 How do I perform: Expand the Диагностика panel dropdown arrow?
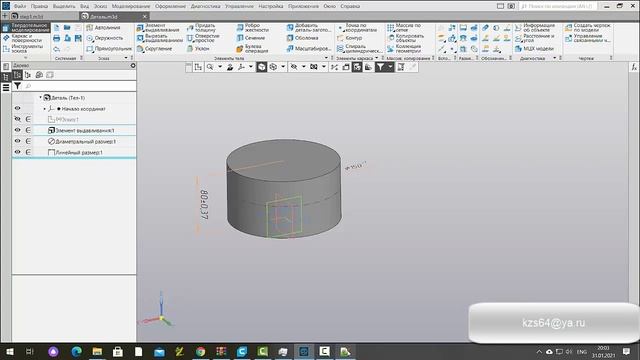555,58
